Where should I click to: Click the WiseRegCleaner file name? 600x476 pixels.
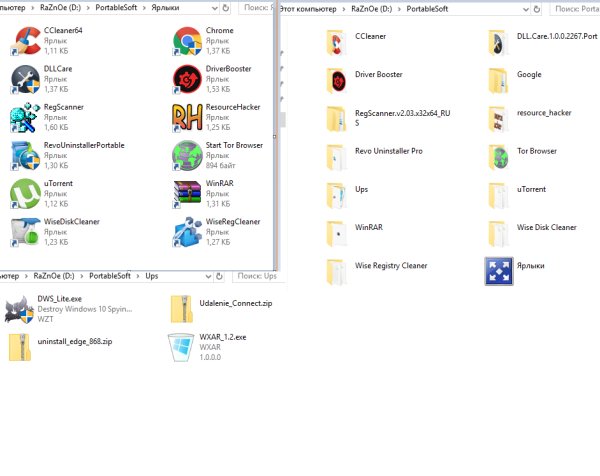(233, 222)
